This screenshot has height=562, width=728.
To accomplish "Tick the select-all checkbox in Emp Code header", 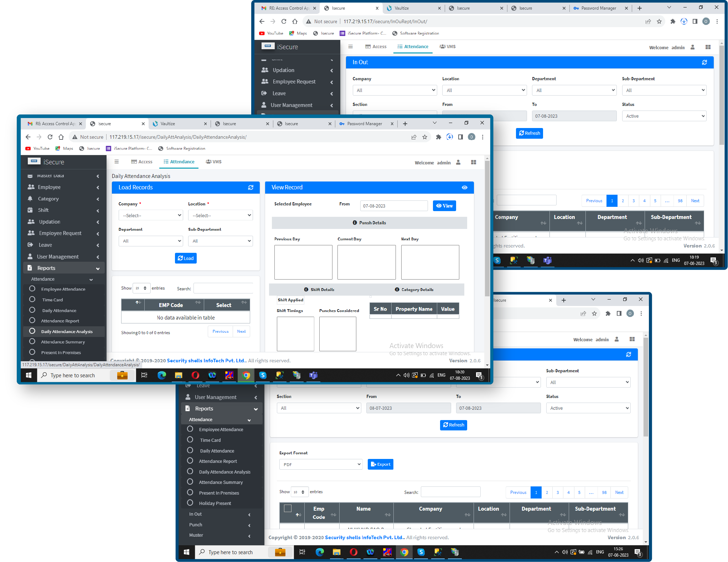I will (288, 509).
